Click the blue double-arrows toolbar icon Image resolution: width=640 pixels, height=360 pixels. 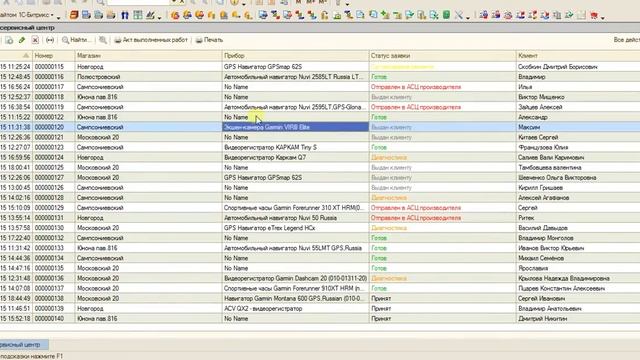pyautogui.click(x=125, y=16)
